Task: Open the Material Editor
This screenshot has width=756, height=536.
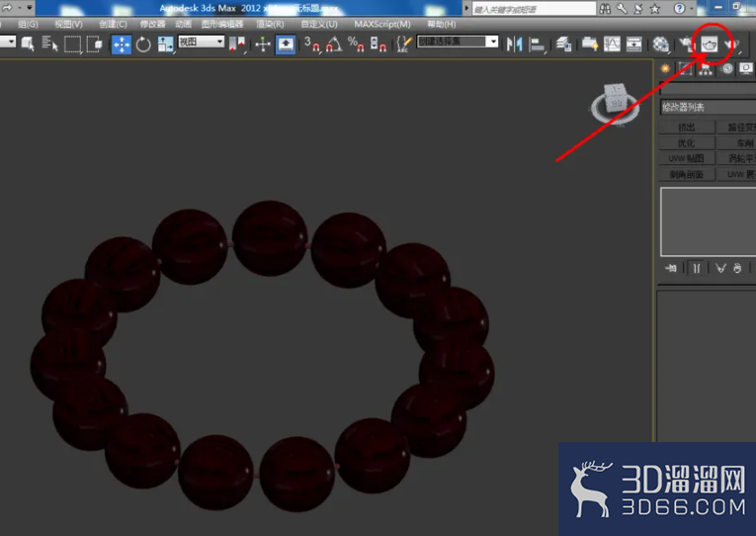Action: 660,45
